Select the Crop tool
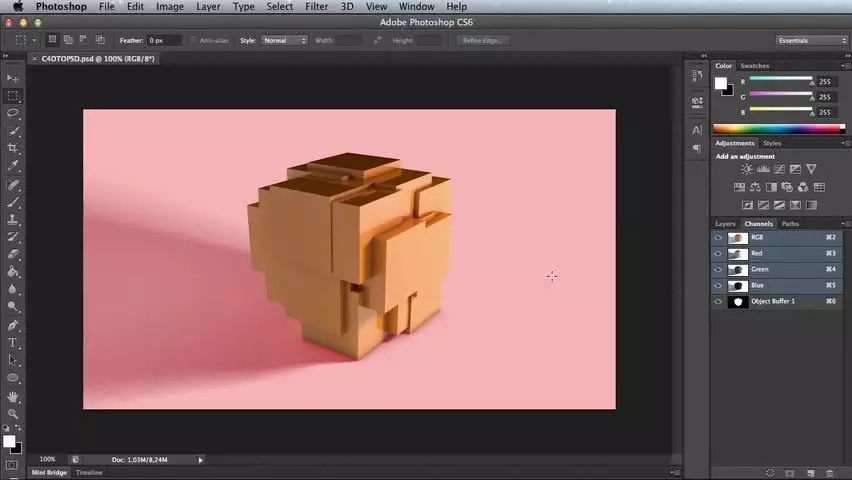Viewport: 852px width, 480px height. click(12, 148)
